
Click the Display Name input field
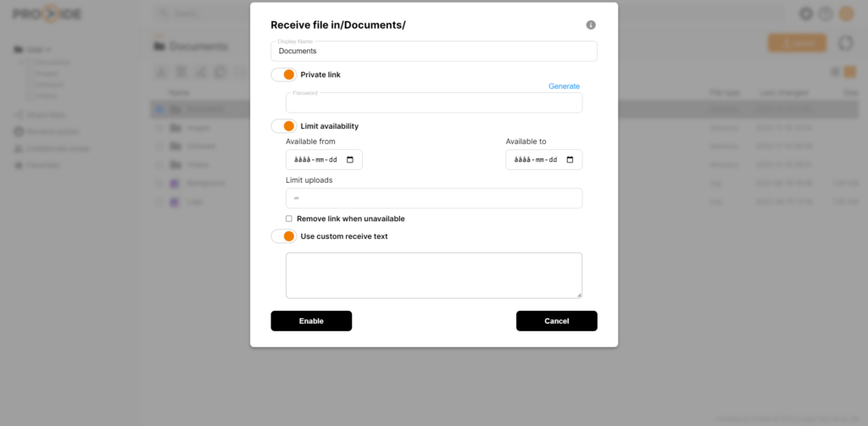pyautogui.click(x=434, y=52)
